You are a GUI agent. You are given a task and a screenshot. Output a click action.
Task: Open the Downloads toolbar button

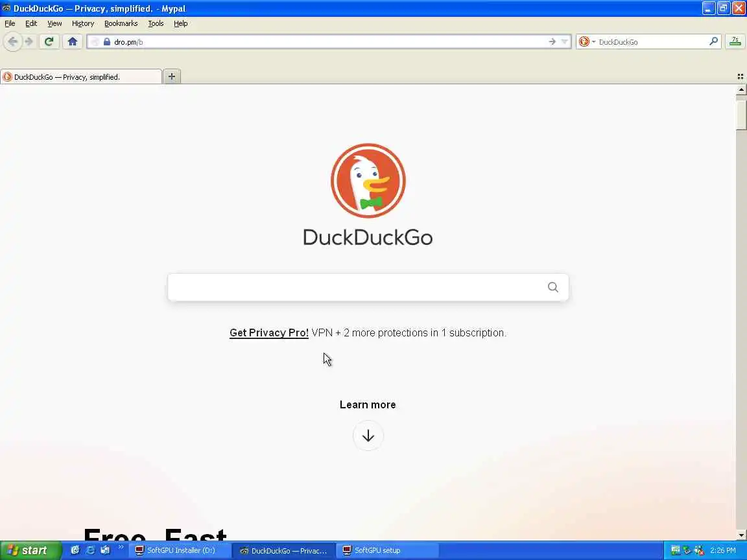(x=735, y=42)
